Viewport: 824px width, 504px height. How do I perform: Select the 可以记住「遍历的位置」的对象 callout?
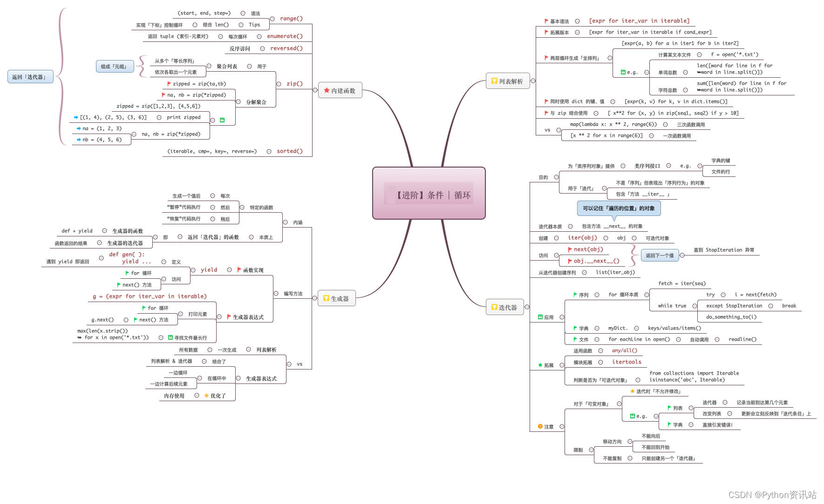tap(619, 208)
